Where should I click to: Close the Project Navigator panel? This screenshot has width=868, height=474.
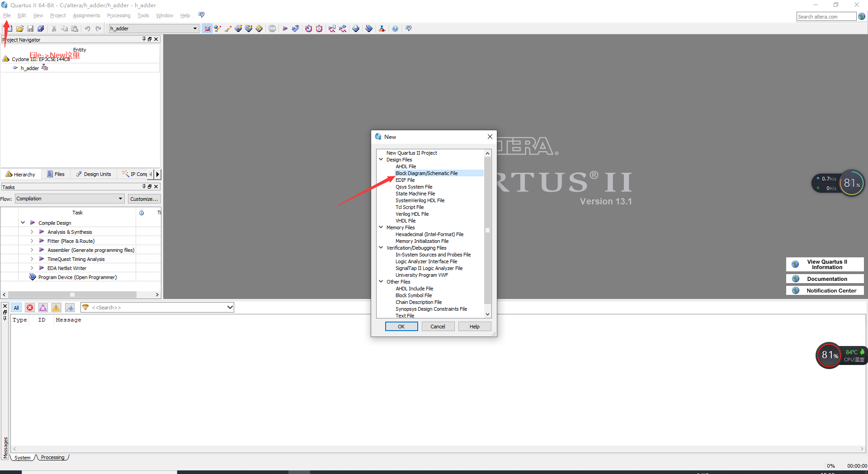pyautogui.click(x=156, y=39)
